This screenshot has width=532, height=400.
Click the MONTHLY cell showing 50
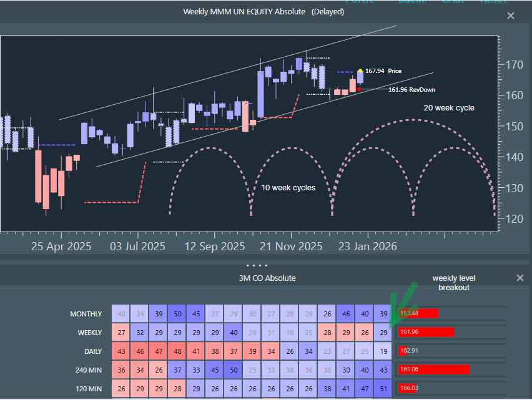click(x=177, y=314)
